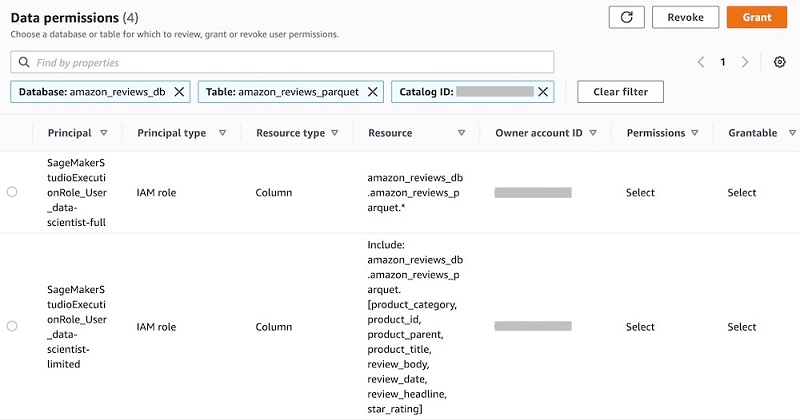The image size is (800, 420).
Task: Click Column in data-scientist-full row
Action: 274,192
